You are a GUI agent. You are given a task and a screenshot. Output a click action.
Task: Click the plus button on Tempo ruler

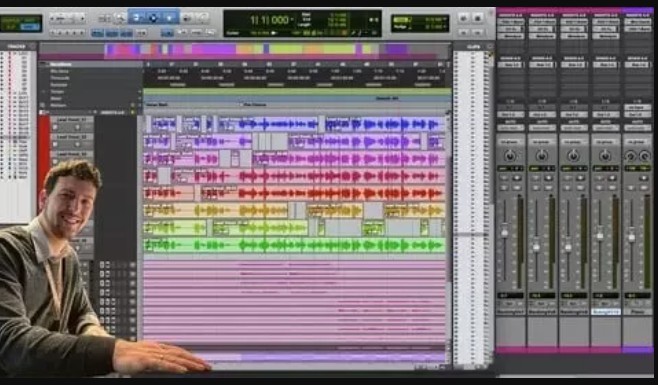click(x=139, y=92)
